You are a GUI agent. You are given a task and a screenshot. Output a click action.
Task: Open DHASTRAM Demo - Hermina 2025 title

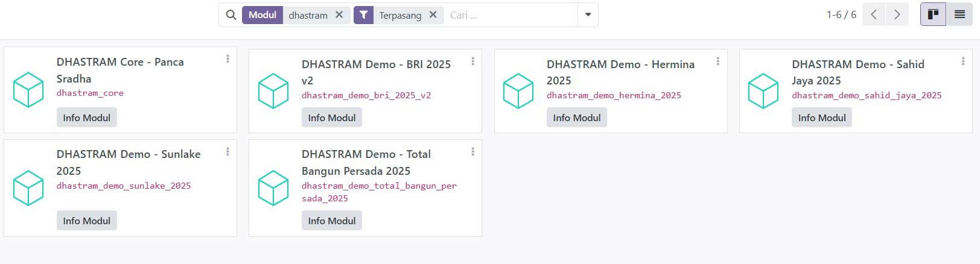pos(620,72)
